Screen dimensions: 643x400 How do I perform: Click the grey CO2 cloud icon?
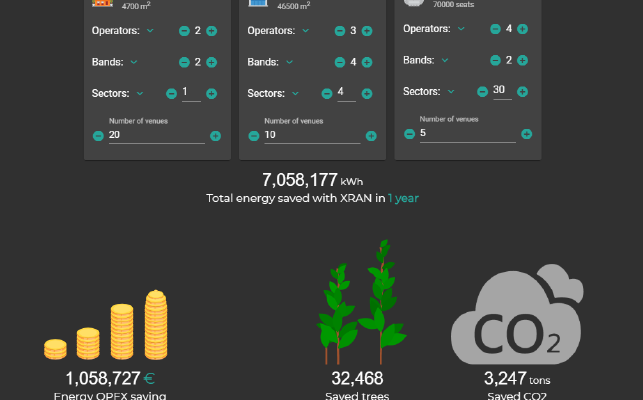pos(517,314)
